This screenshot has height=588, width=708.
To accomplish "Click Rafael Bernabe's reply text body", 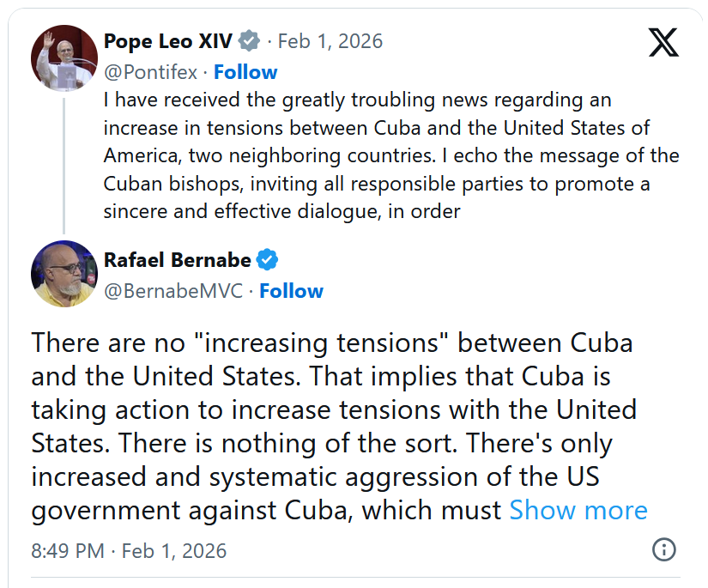I will pyautogui.click(x=335, y=427).
